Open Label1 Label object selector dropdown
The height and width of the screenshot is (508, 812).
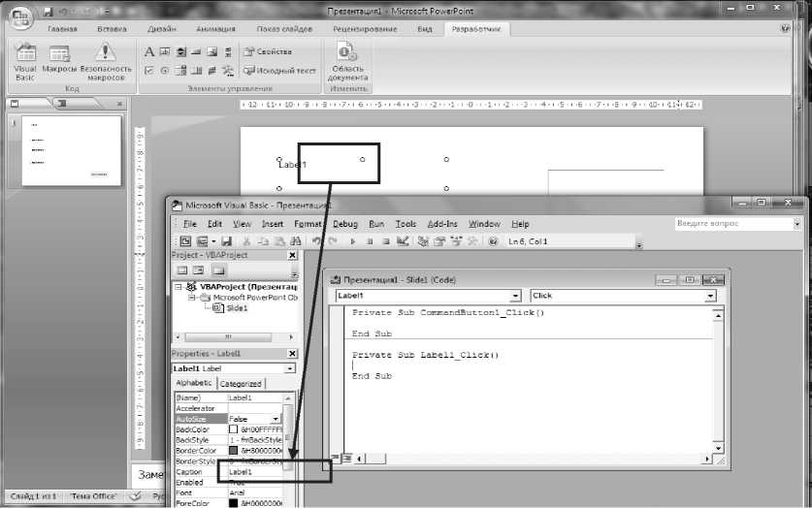click(x=289, y=368)
